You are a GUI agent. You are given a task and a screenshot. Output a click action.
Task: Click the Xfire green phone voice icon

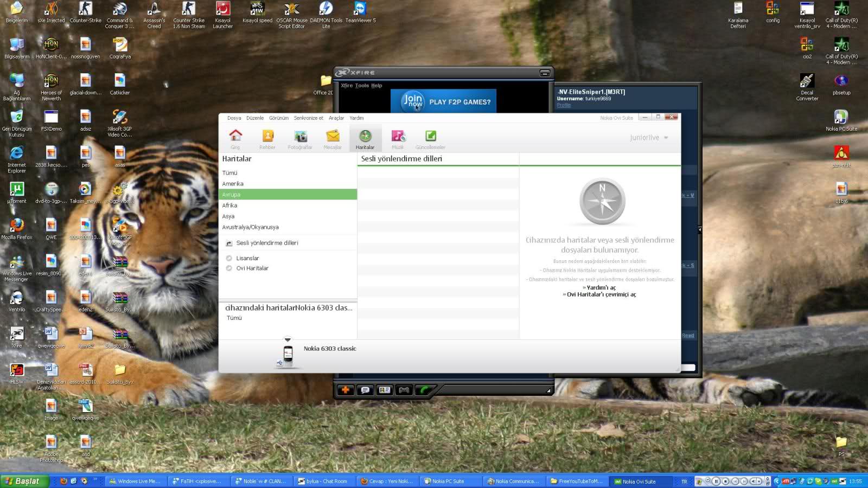[x=424, y=390]
